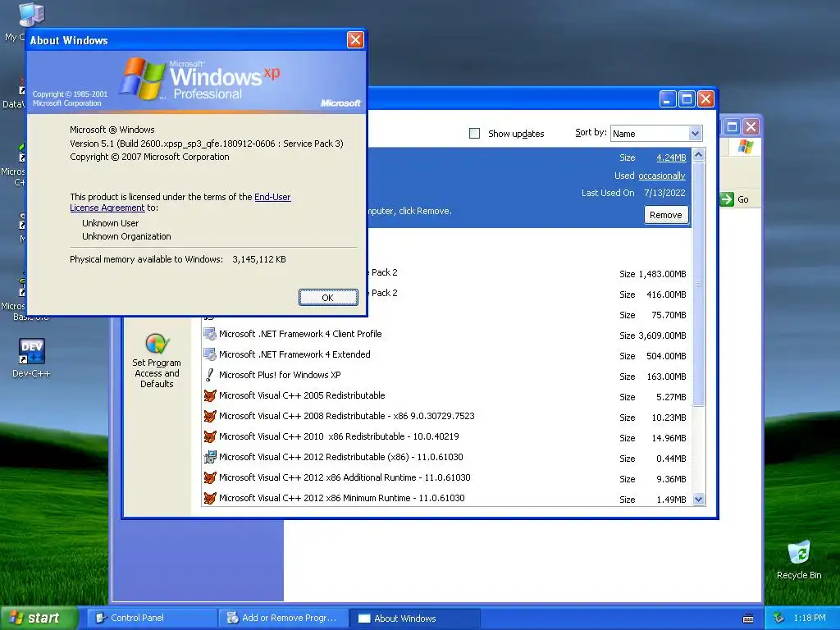This screenshot has height=630, width=840.
Task: Select the My Computer desktop icon
Action: [31, 15]
